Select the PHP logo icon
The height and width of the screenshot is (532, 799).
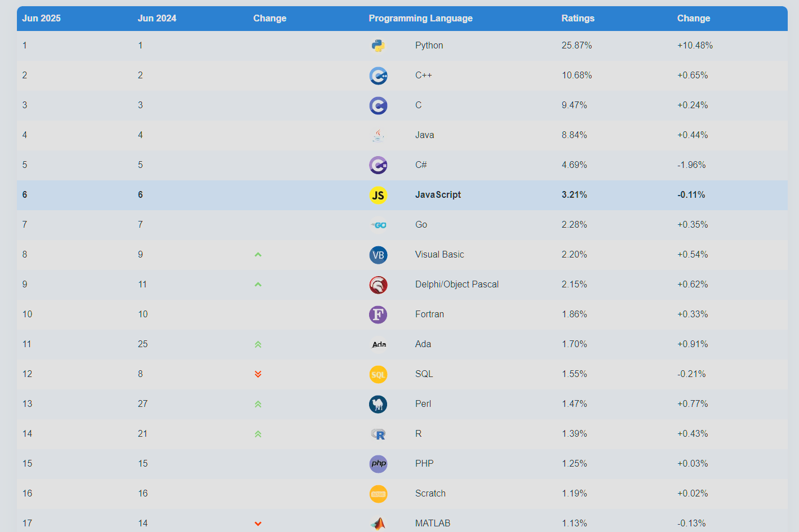pyautogui.click(x=378, y=464)
